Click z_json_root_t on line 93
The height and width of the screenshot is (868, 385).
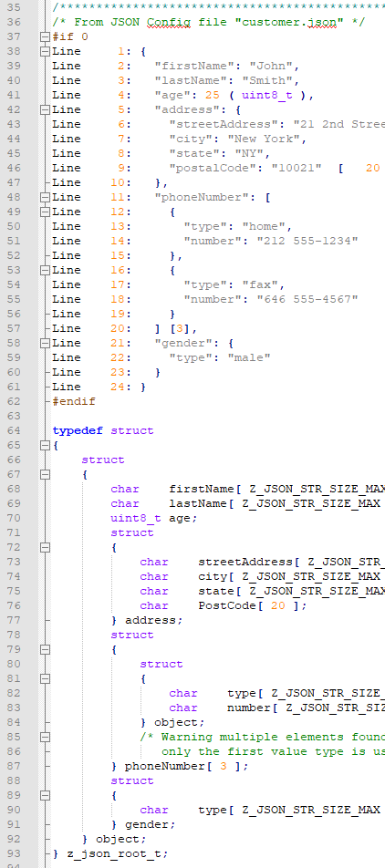coord(114,853)
